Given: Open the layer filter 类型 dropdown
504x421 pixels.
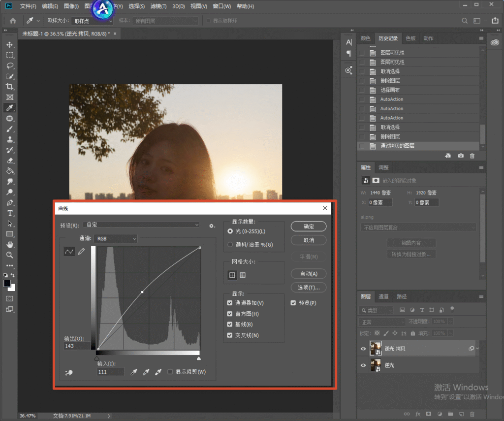Looking at the screenshot, I should coord(376,310).
